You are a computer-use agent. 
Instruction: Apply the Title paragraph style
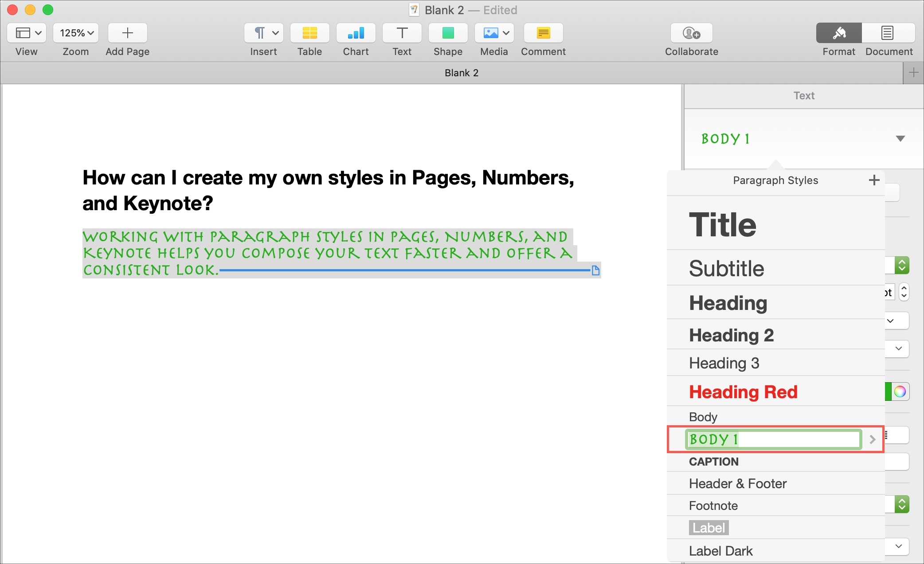coord(776,224)
